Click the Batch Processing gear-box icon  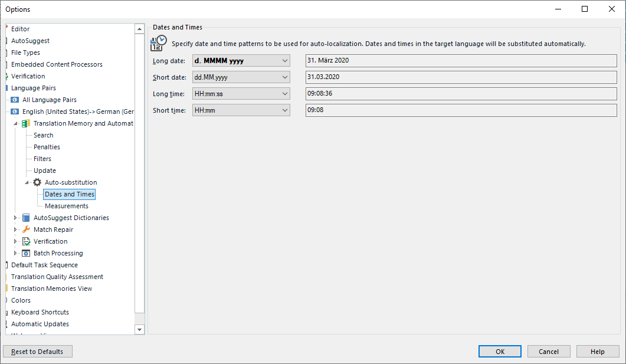pyautogui.click(x=25, y=253)
